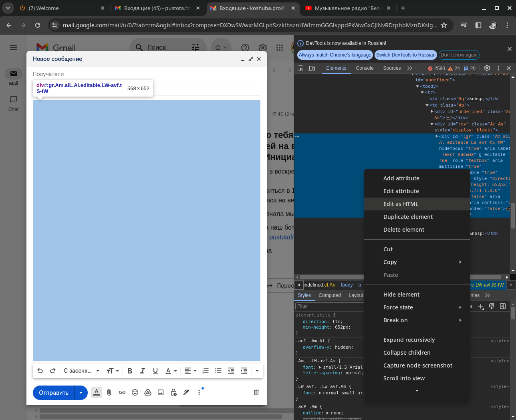Screen dimensions: 516x420
Task: Toggle the DevTools device toolbar
Action: pos(312,68)
